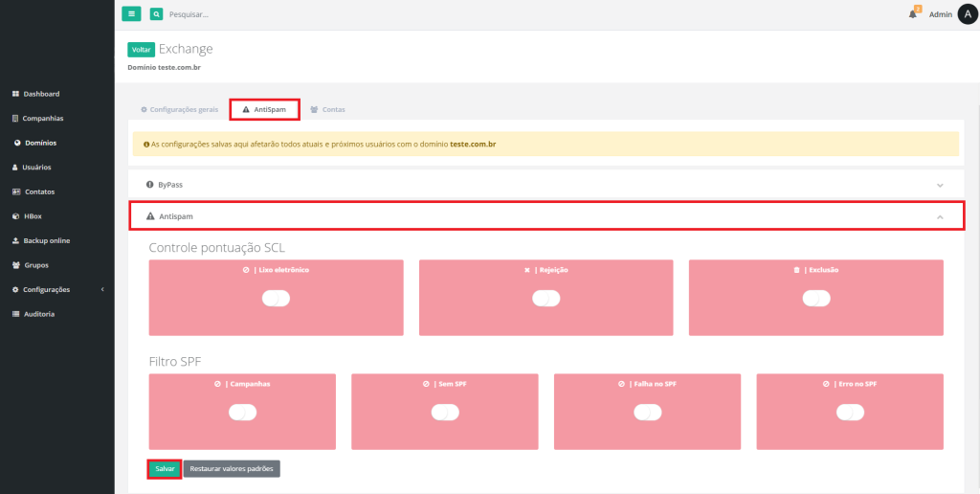Toggle the Rejeição switch
The height and width of the screenshot is (494, 980).
pos(546,299)
